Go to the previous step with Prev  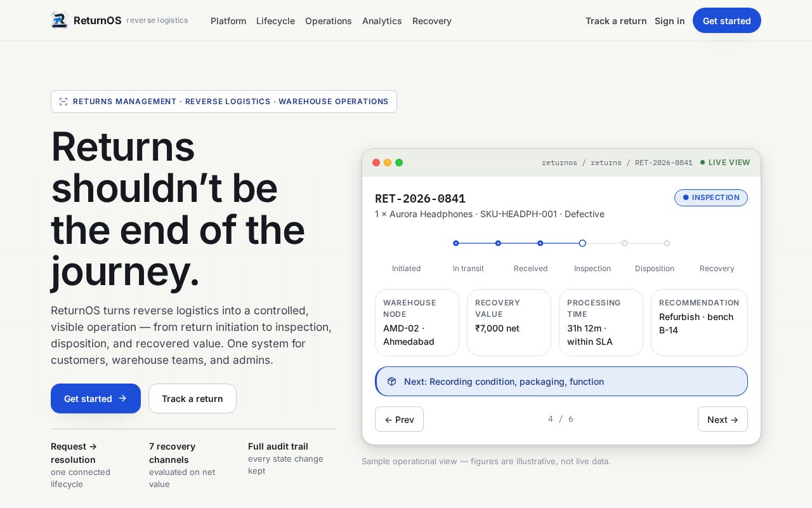[399, 419]
